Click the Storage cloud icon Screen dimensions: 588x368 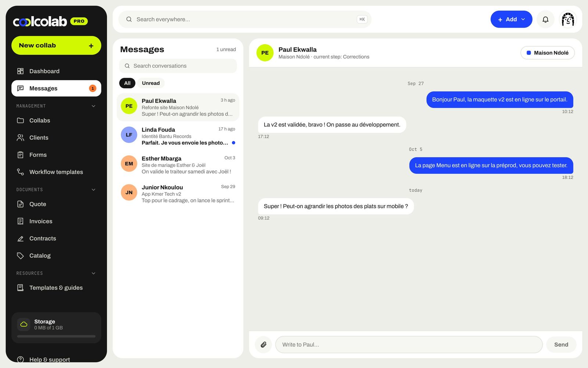click(24, 324)
